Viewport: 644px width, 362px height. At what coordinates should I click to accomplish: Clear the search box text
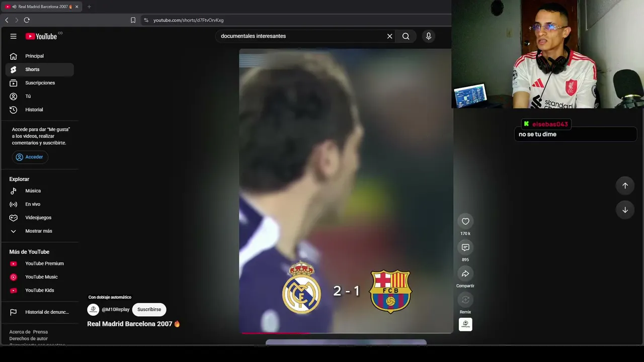[x=389, y=36]
